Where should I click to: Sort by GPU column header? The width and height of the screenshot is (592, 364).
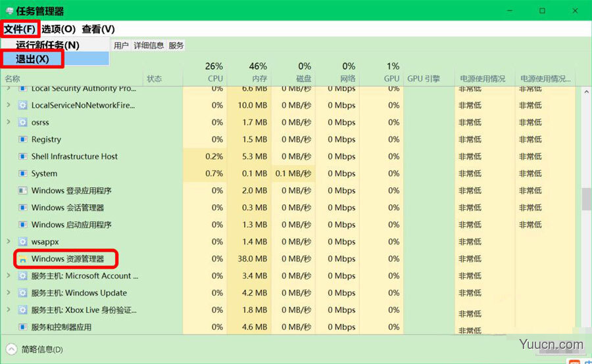coord(391,78)
